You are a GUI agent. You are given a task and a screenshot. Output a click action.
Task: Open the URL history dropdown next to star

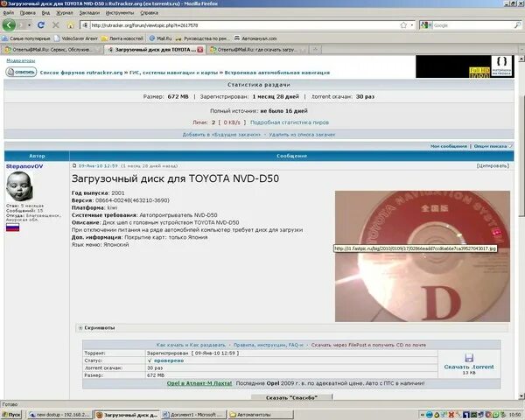click(x=411, y=25)
